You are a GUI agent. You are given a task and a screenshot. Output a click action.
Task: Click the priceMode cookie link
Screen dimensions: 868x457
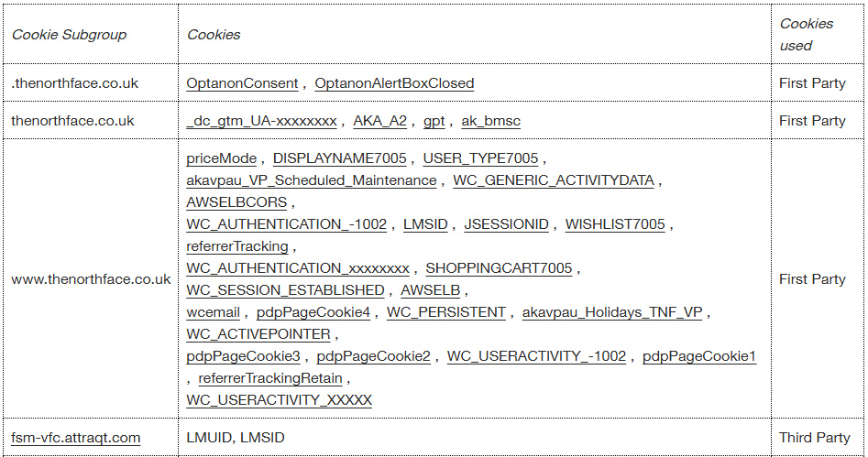coord(221,158)
